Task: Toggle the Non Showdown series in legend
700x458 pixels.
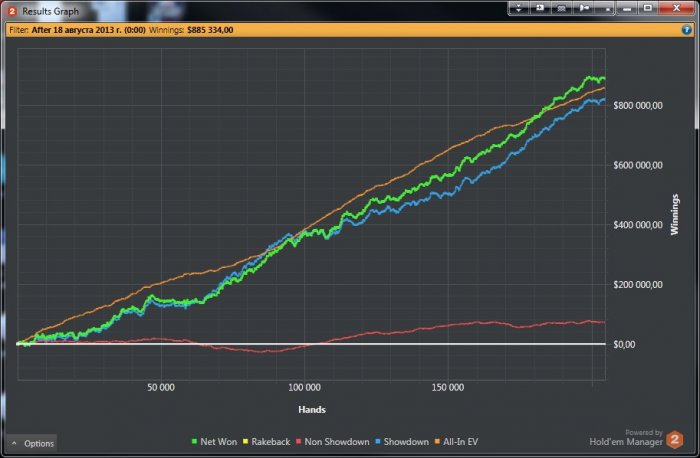Action: 333,441
